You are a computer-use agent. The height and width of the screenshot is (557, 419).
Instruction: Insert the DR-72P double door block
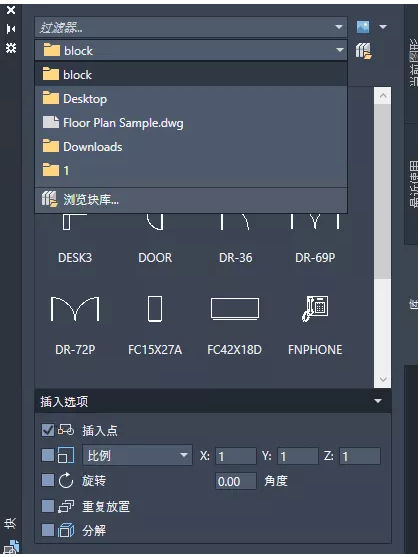point(75,324)
